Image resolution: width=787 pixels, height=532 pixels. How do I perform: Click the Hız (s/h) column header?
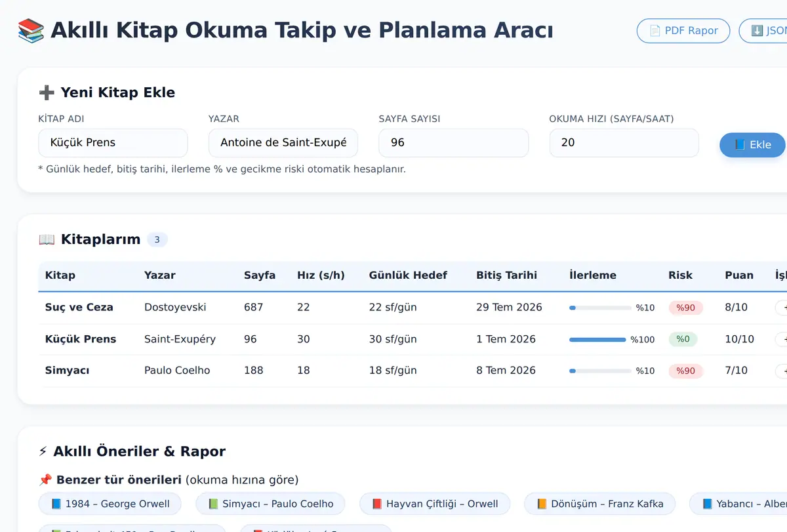(x=321, y=276)
